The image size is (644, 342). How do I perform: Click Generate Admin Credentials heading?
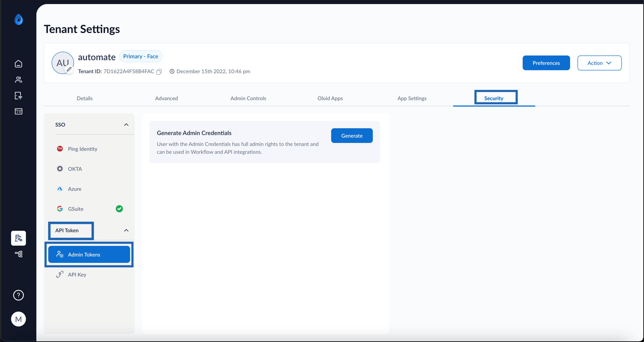194,133
